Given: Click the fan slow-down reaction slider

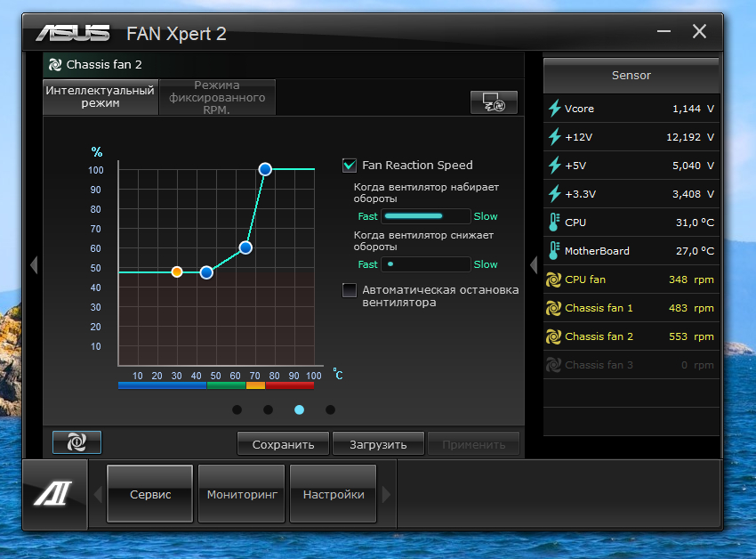Looking at the screenshot, I should pyautogui.click(x=426, y=264).
